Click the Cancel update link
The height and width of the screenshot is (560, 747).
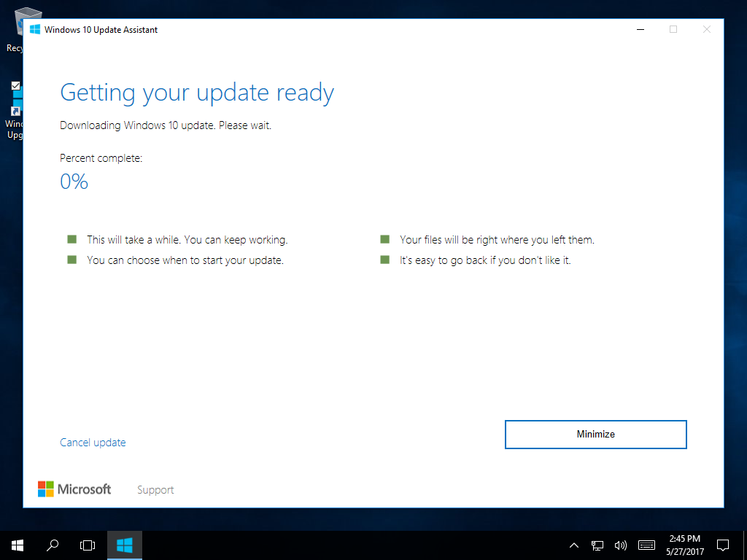pos(93,443)
